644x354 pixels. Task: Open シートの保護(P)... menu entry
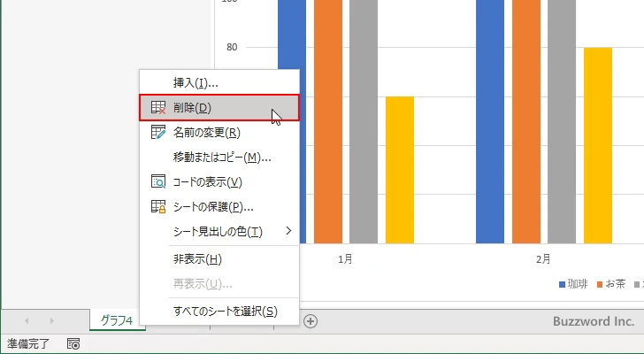point(219,206)
